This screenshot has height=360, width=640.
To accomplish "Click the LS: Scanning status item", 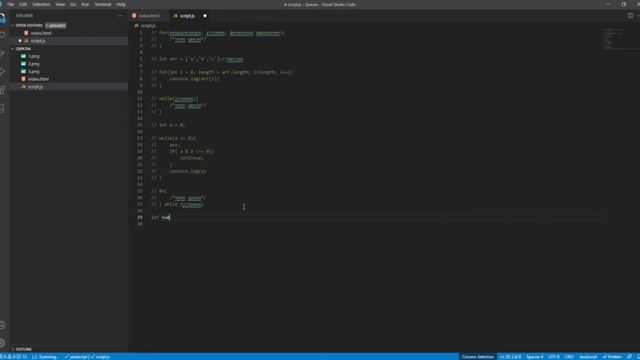I will pos(44,357).
